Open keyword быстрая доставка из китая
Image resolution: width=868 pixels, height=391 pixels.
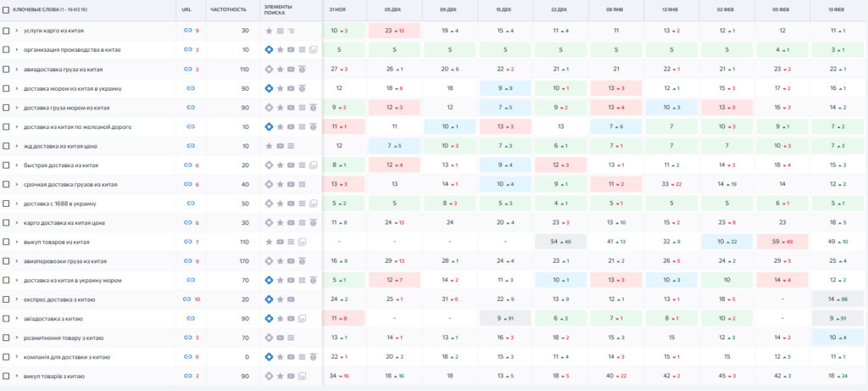click(x=61, y=165)
